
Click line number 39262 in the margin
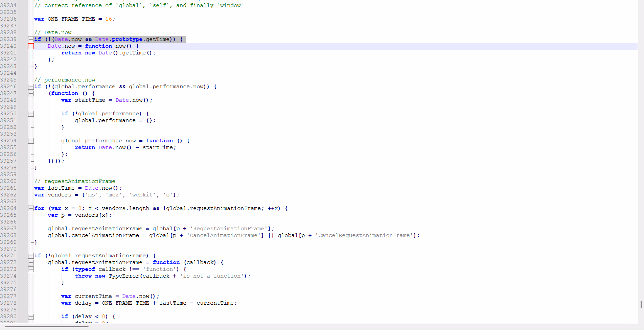click(x=8, y=195)
